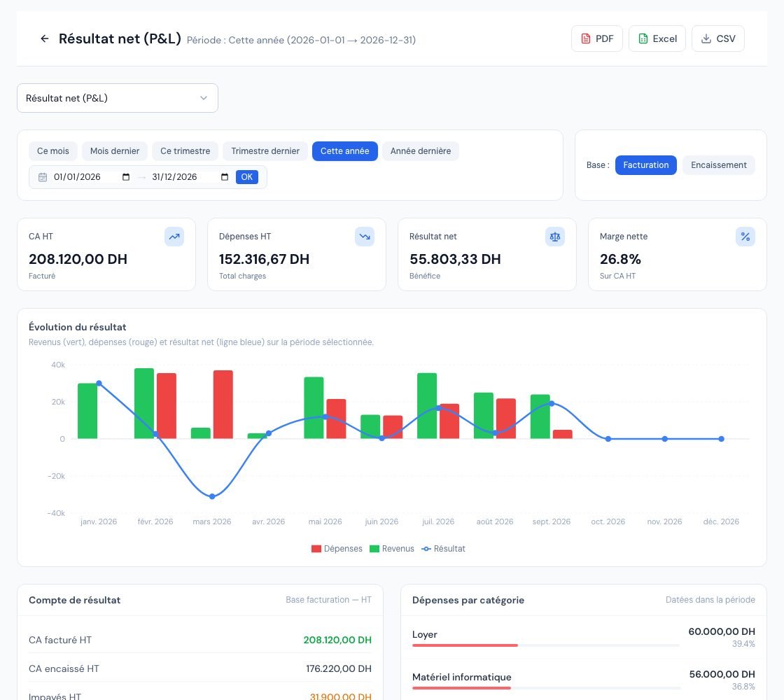Image resolution: width=784 pixels, height=700 pixels.
Task: Open the Résultat net (P&L) report dropdown
Action: pos(118,98)
